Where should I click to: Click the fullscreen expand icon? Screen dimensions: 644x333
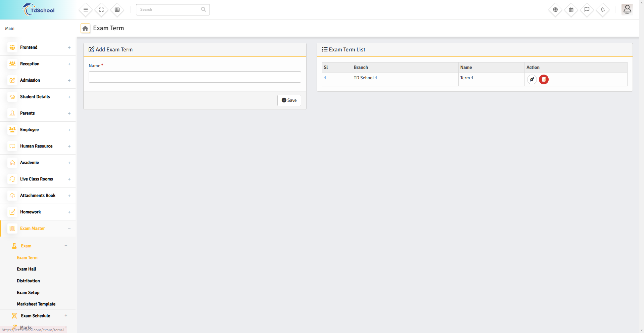click(101, 10)
